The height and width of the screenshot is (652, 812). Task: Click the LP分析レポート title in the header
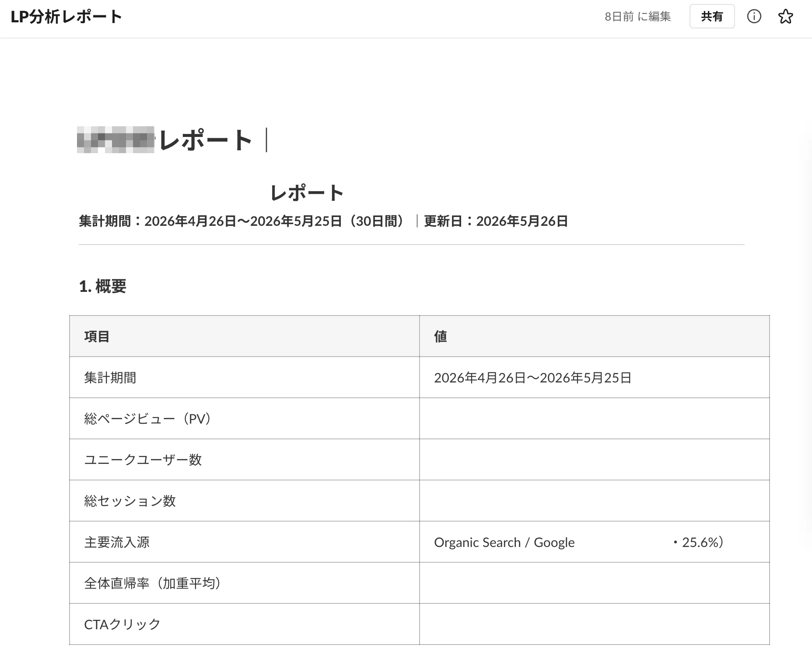click(x=66, y=17)
